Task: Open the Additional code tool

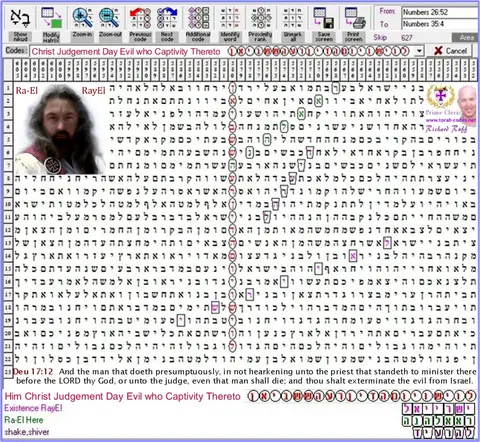Action: 198,18
